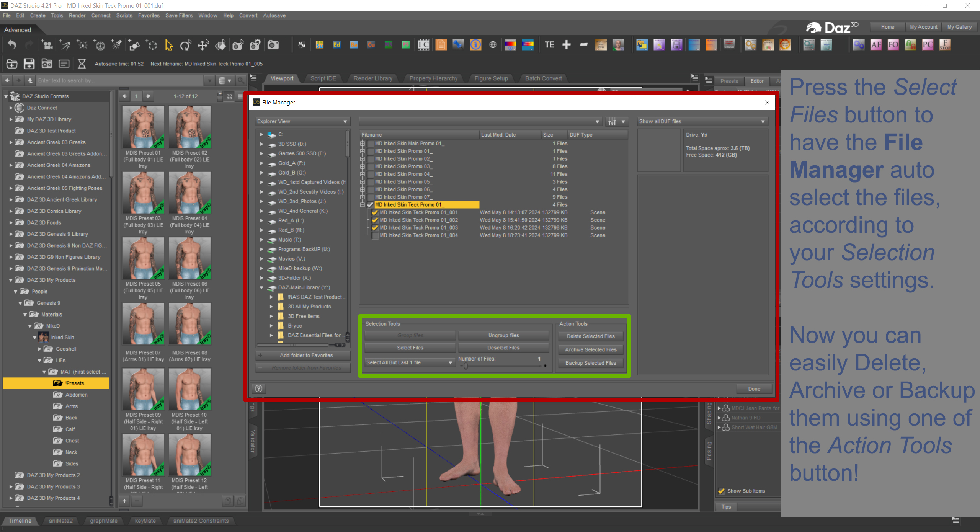Switch to the Batch Convert tab

pyautogui.click(x=543, y=78)
